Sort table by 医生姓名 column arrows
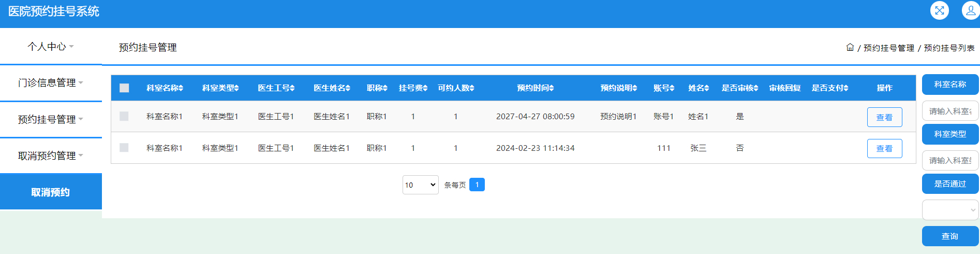The height and width of the screenshot is (254, 980). [x=348, y=88]
